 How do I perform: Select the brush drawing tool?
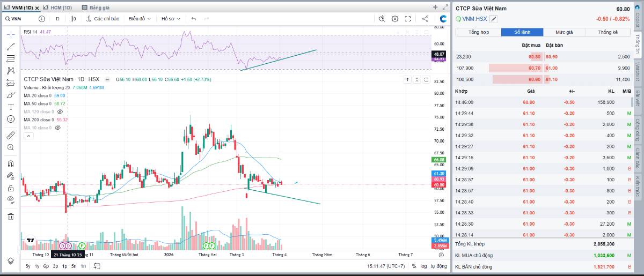tap(11, 95)
